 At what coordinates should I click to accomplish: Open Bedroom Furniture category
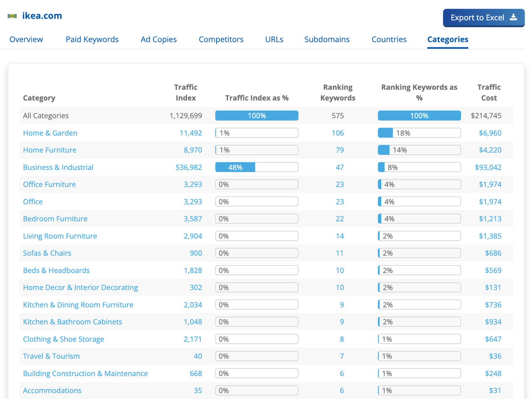[55, 219]
